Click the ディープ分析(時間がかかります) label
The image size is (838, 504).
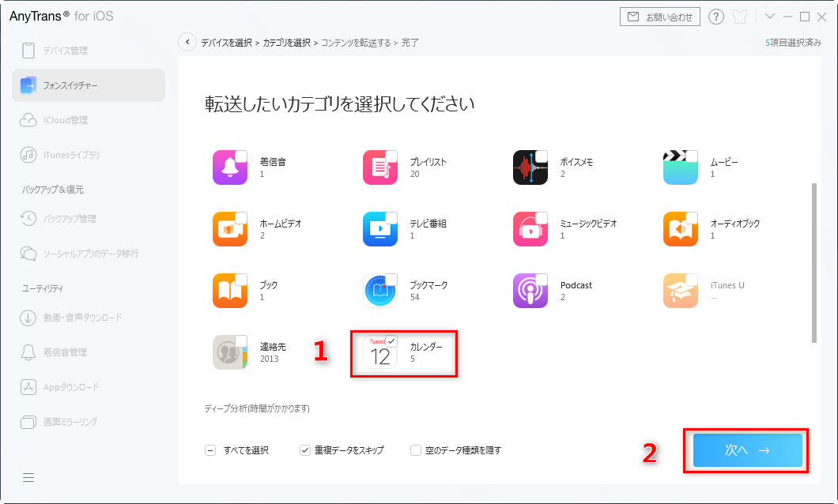[x=257, y=408]
